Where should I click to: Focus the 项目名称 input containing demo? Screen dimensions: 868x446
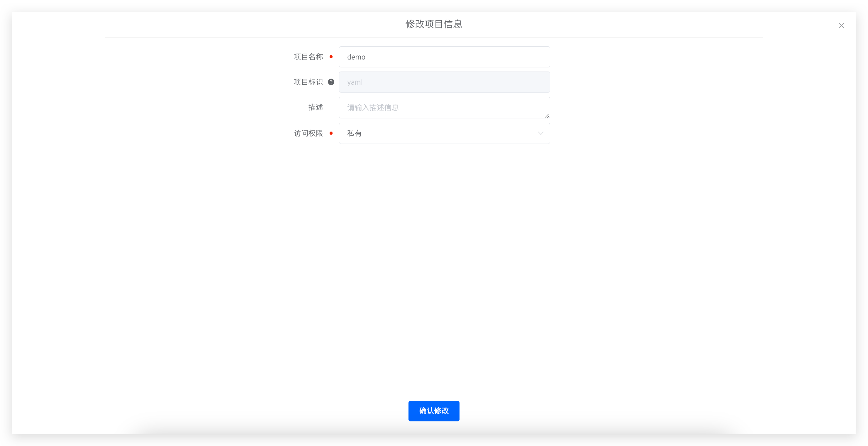click(x=444, y=57)
